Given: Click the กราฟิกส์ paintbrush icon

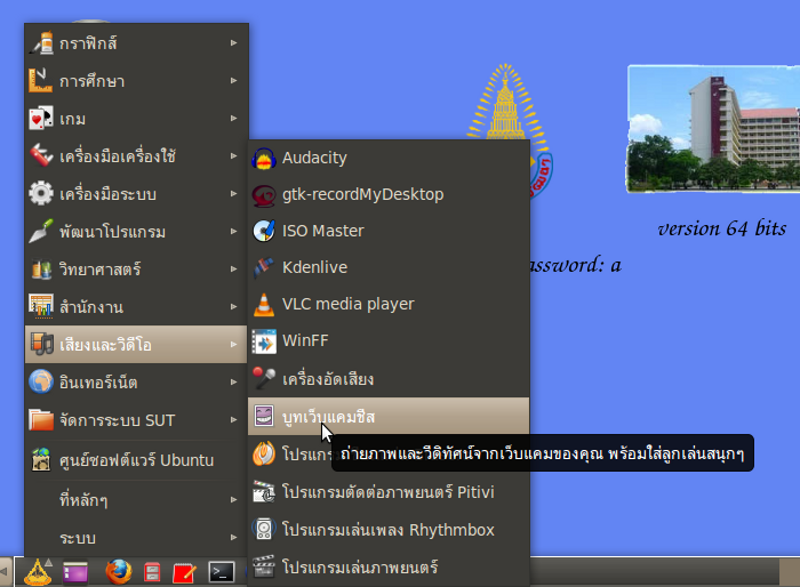Looking at the screenshot, I should pos(41,43).
